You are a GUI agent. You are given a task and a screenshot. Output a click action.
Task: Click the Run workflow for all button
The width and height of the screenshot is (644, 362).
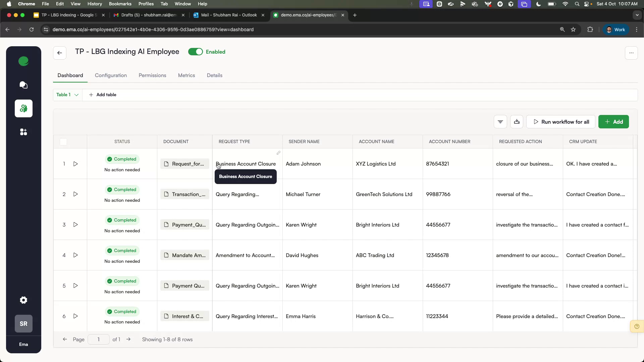(x=560, y=122)
